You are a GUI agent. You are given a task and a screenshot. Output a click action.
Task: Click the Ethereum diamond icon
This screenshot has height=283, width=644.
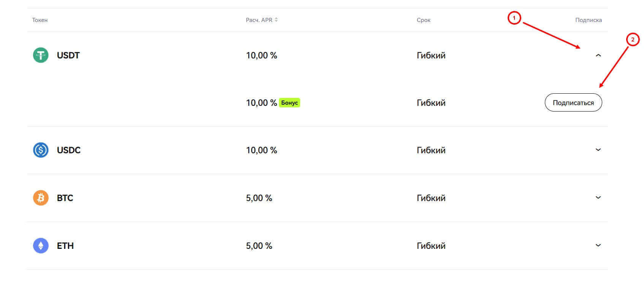pyautogui.click(x=41, y=246)
